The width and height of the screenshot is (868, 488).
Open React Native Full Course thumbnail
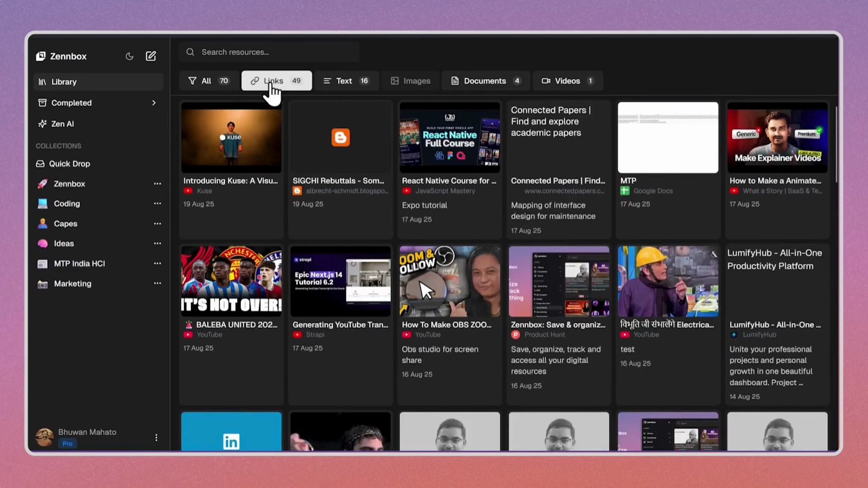click(449, 137)
